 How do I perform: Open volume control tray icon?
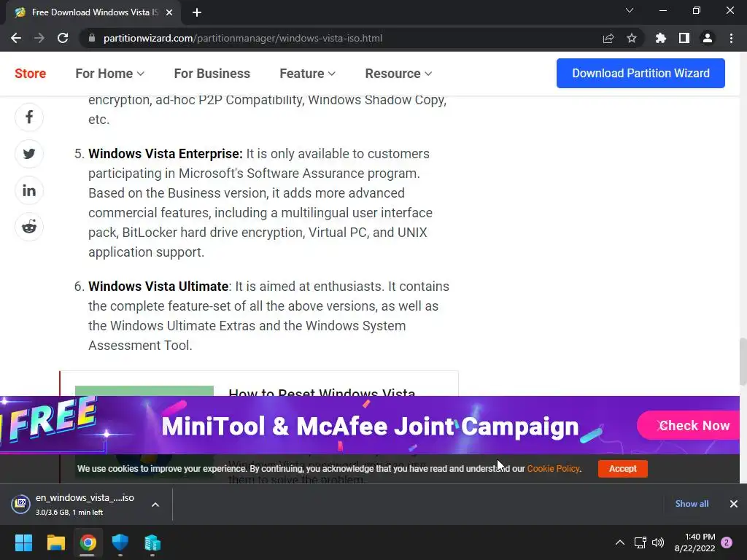(658, 542)
